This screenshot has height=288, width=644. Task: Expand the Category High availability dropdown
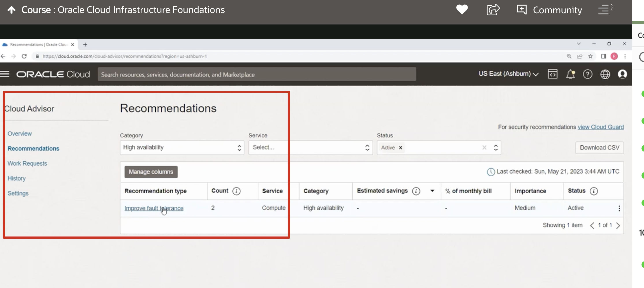point(182,147)
